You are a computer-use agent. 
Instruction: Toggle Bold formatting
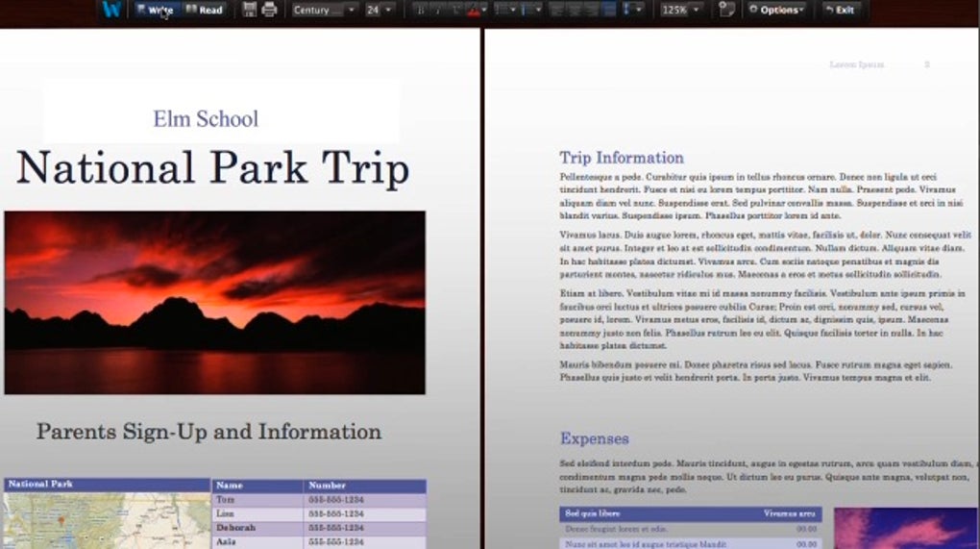(x=421, y=10)
